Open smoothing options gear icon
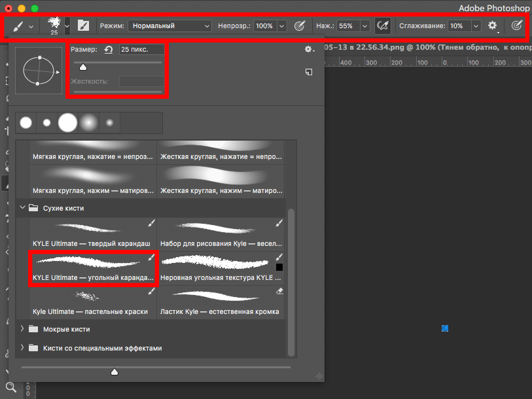Image resolution: width=532 pixels, height=399 pixels. 492,26
